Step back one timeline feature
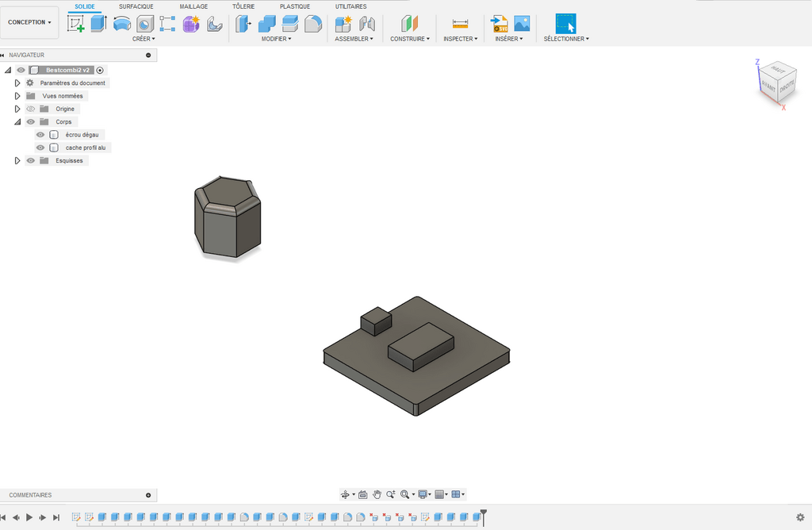812x530 pixels. tap(16, 517)
